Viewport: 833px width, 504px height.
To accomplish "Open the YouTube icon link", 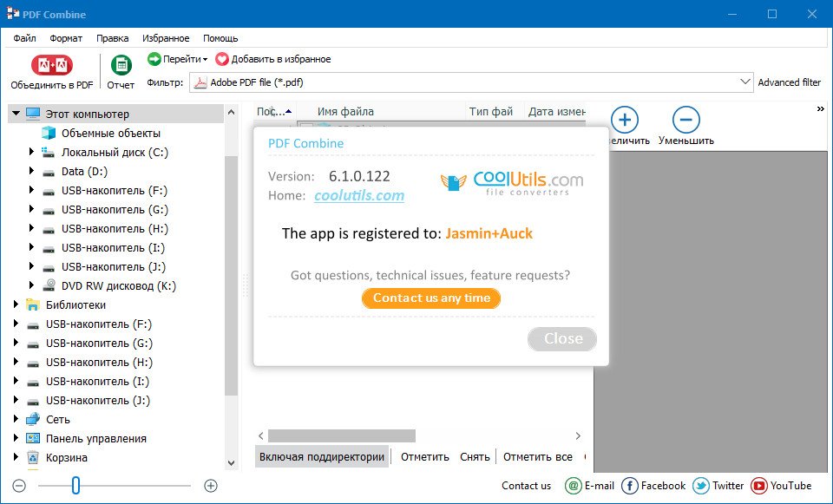I will point(758,486).
